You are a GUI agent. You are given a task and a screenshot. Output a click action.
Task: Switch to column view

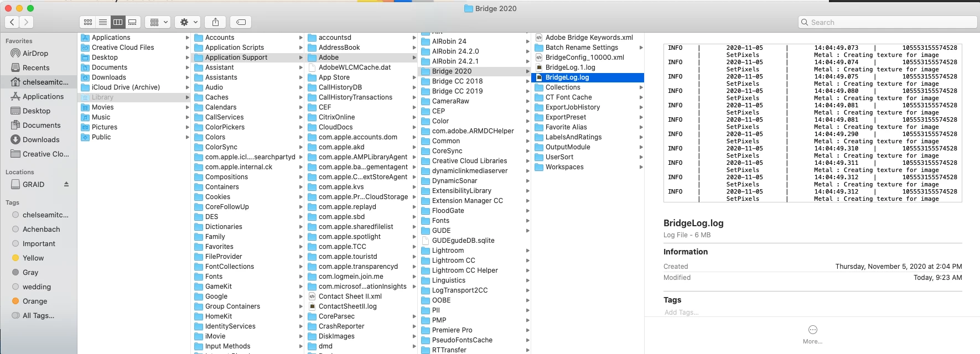117,22
